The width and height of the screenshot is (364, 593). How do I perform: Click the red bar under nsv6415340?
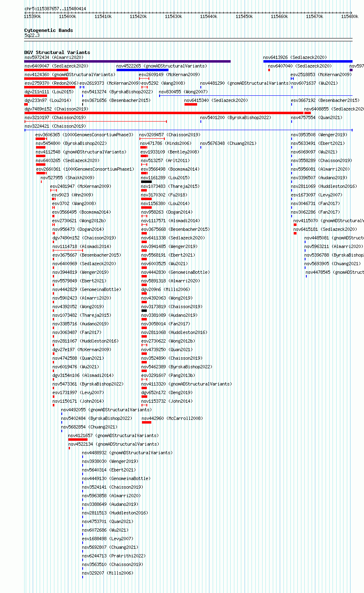click(191, 104)
